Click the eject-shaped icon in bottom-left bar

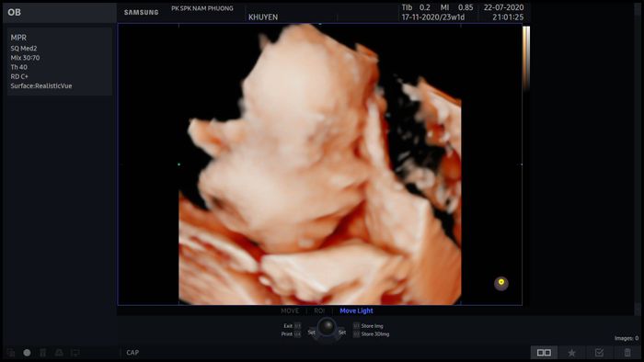(x=59, y=353)
